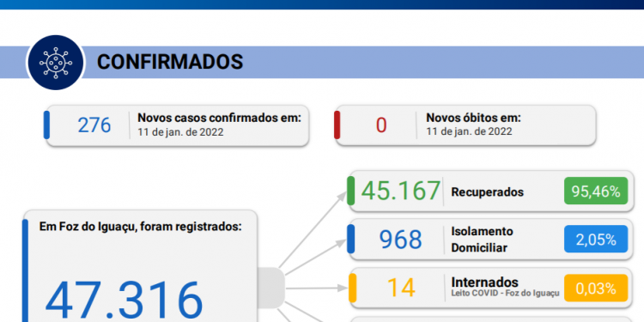Click the 968 isolation count
Screen dimensions: 644x322
pos(400,240)
